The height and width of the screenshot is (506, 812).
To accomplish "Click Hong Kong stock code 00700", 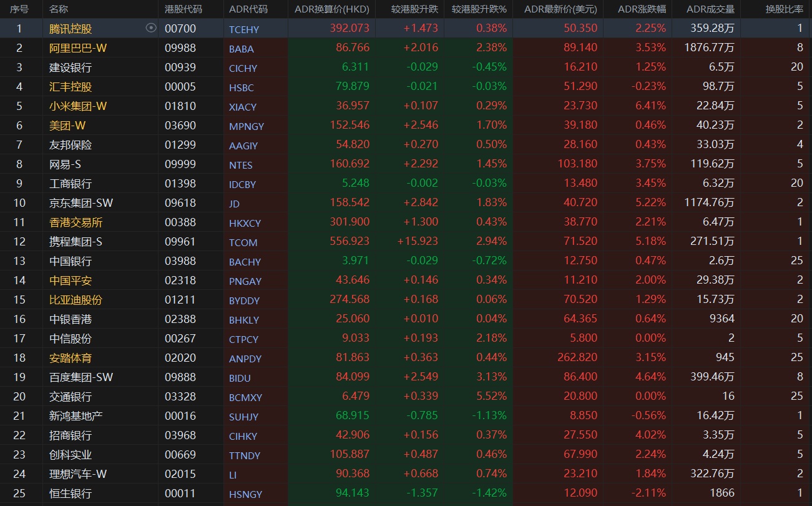I will pos(180,29).
